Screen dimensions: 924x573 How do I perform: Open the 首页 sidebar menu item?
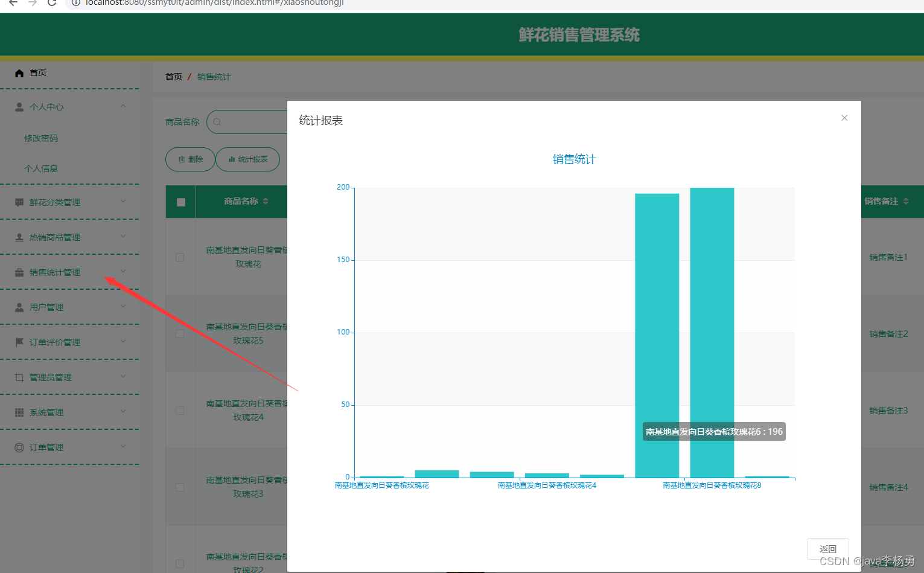69,73
